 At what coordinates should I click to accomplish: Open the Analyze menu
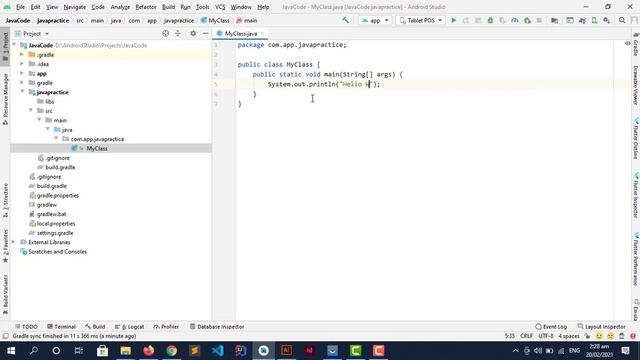[x=120, y=7]
